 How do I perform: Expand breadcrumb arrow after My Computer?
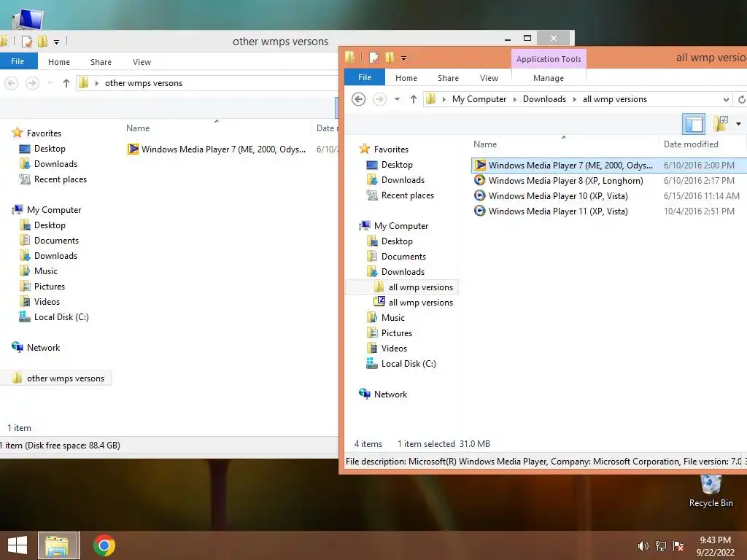(514, 99)
